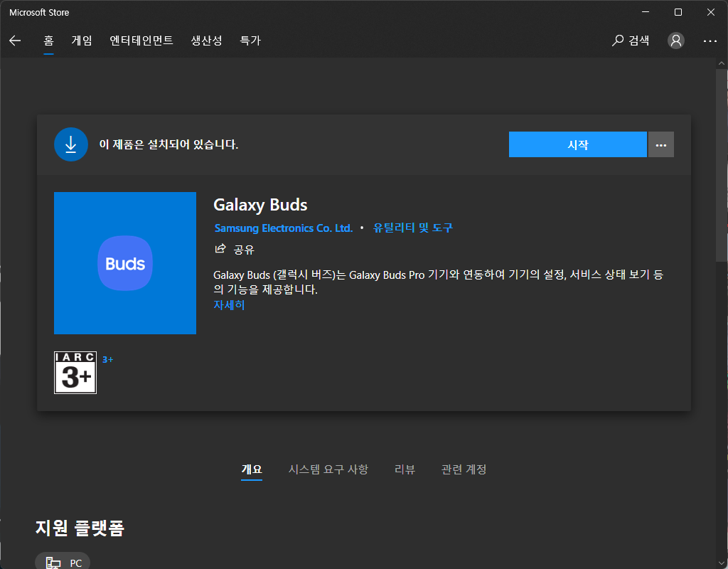Click the Galaxy Buds title text

pos(260,205)
